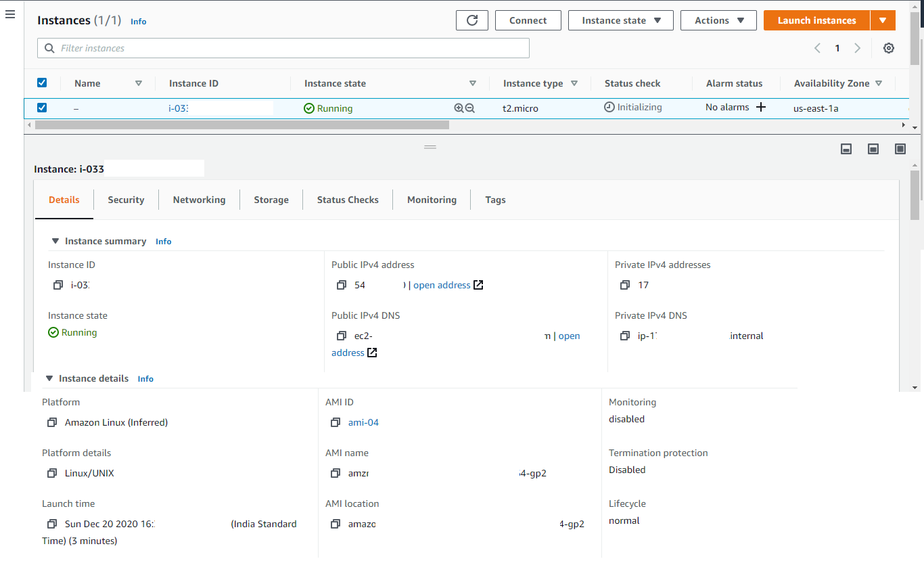Copy the AMI location value
This screenshot has height=582, width=924.
pos(336,524)
